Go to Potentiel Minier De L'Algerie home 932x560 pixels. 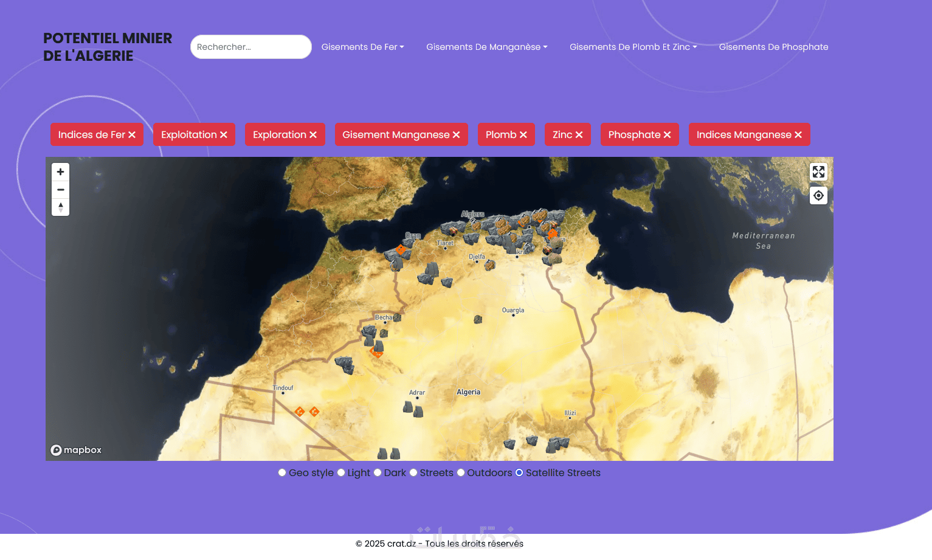tap(108, 47)
